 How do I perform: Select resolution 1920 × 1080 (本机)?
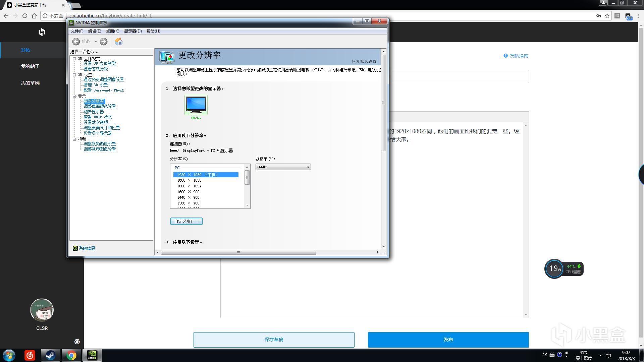206,175
